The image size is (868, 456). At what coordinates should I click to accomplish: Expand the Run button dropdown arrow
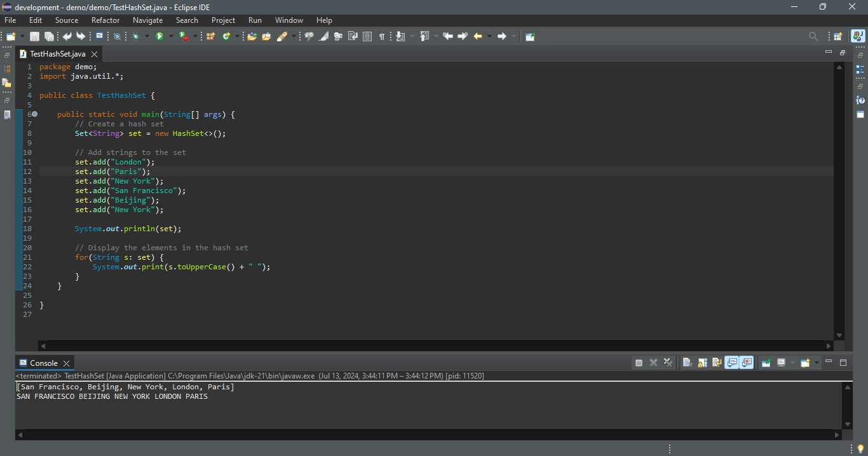(171, 37)
